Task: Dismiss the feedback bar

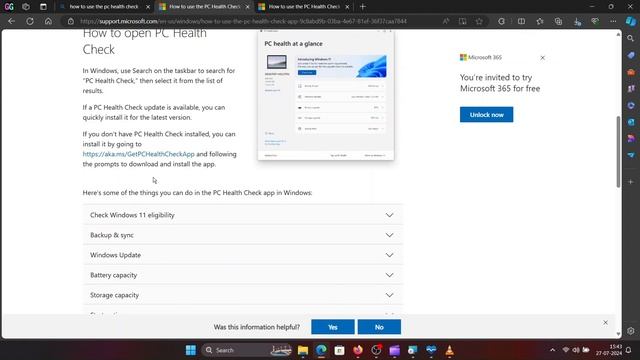Action: click(x=605, y=322)
